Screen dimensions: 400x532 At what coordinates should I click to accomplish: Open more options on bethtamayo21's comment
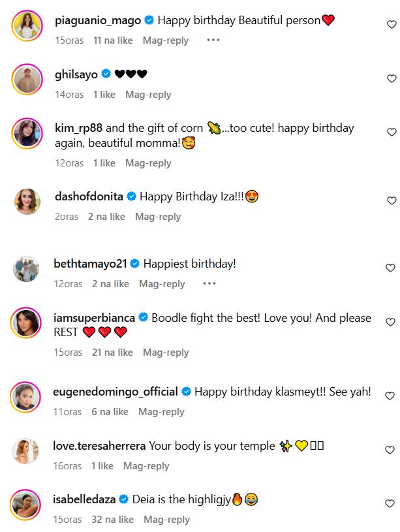tap(209, 284)
